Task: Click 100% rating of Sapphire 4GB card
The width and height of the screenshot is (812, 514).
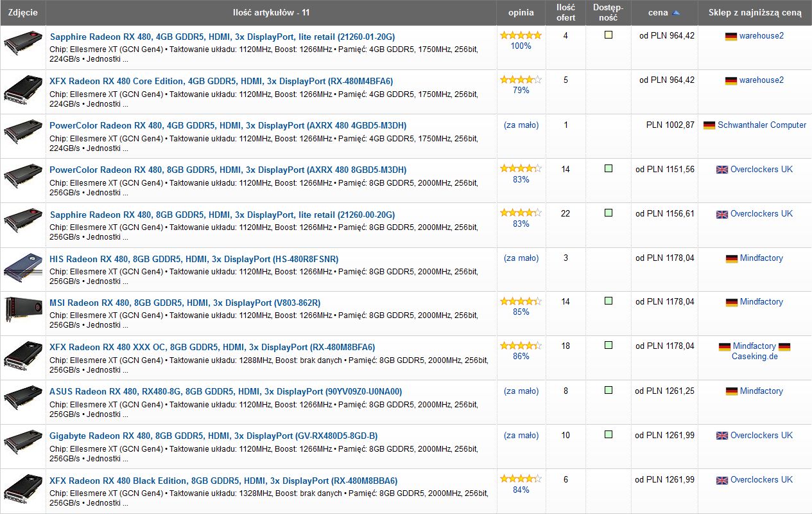Action: [521, 46]
